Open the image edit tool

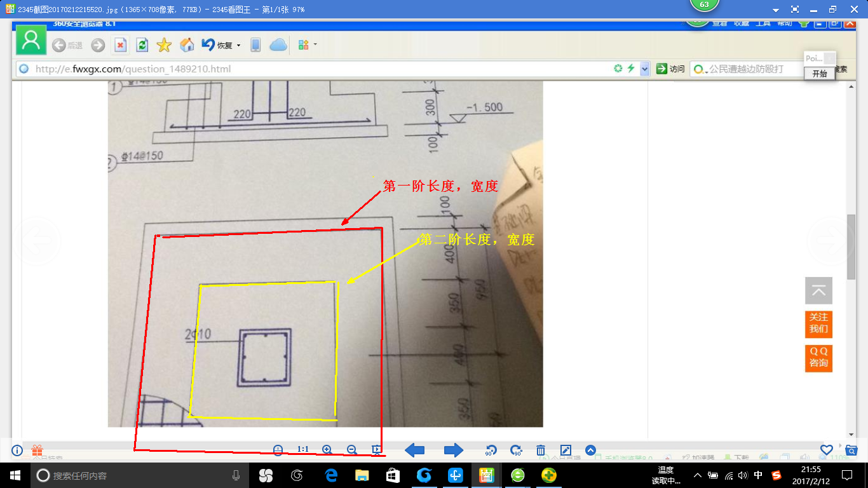pyautogui.click(x=566, y=451)
